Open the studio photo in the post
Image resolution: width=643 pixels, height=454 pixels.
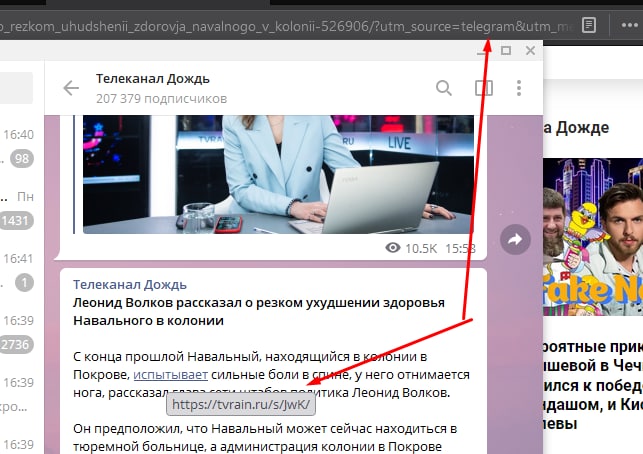(x=278, y=174)
